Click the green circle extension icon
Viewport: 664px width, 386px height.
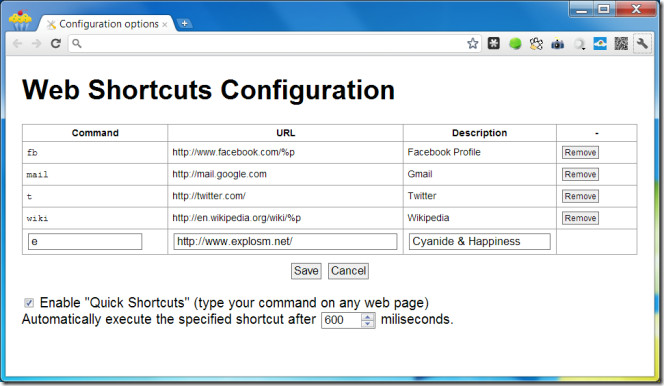click(x=515, y=43)
